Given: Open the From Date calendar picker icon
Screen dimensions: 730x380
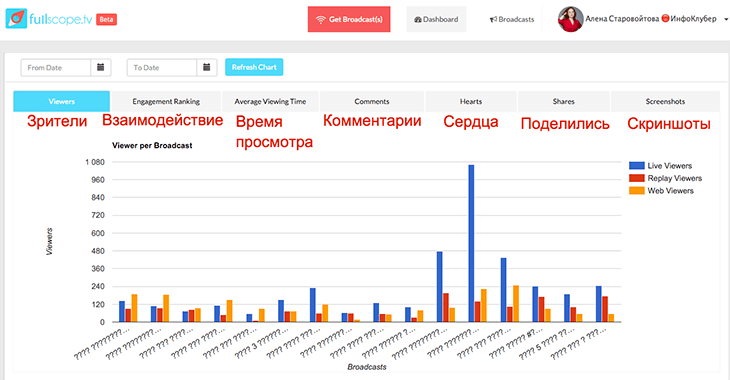Looking at the screenshot, I should (101, 68).
